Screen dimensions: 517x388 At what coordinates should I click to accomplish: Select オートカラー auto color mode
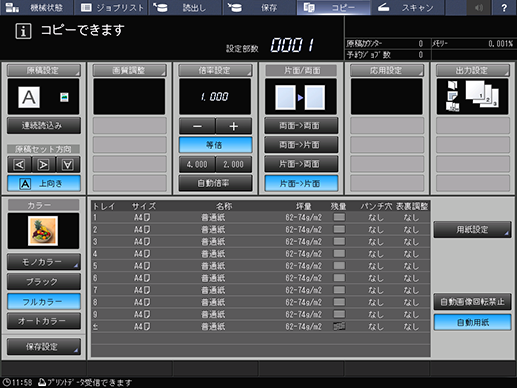pyautogui.click(x=44, y=321)
